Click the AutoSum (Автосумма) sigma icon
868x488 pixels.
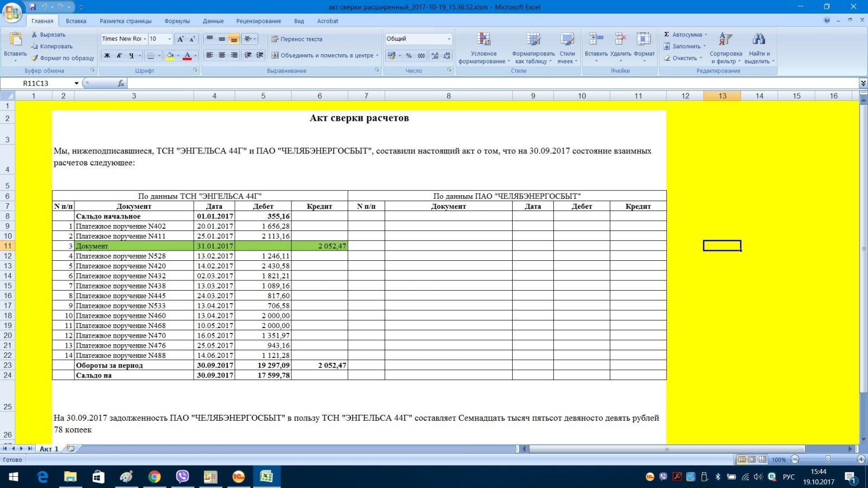coord(667,35)
